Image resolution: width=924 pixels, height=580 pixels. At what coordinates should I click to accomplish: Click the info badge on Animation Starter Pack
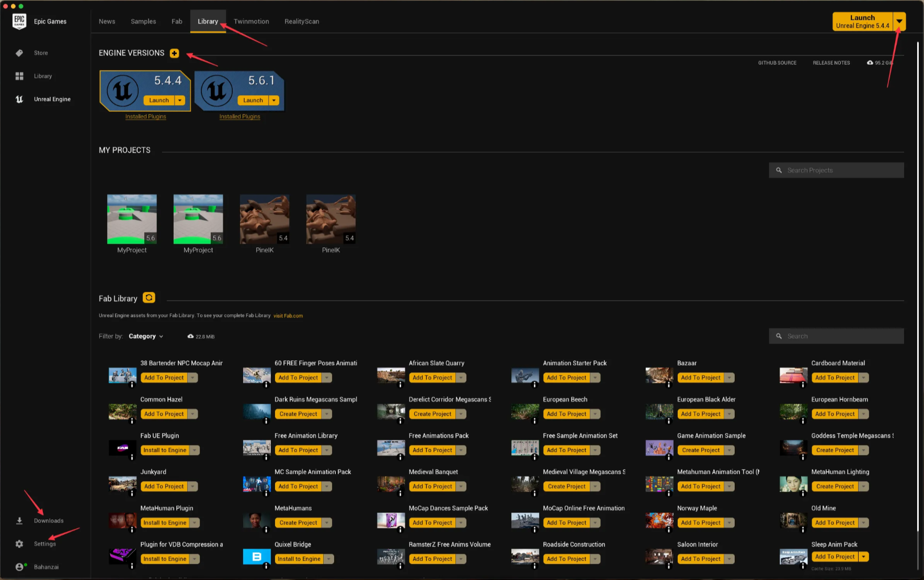[x=534, y=385]
